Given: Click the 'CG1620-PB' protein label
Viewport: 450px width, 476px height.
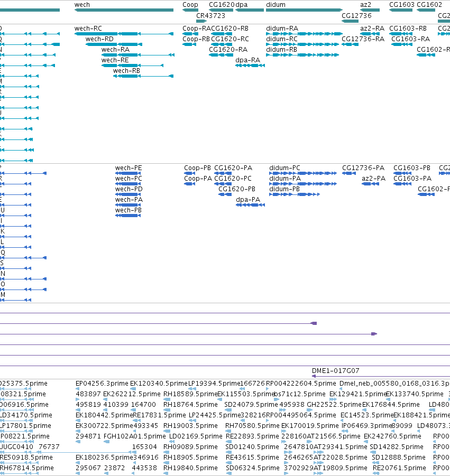Looking at the screenshot, I should click(237, 189).
